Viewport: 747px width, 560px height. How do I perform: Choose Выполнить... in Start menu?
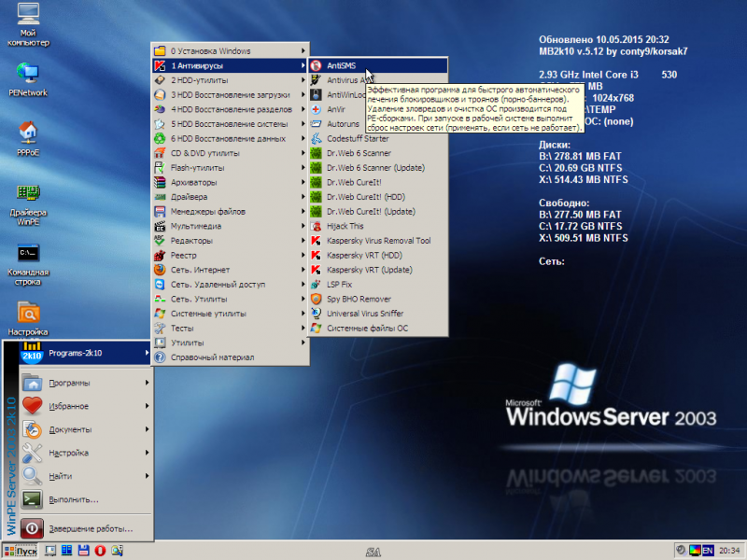pos(85,499)
